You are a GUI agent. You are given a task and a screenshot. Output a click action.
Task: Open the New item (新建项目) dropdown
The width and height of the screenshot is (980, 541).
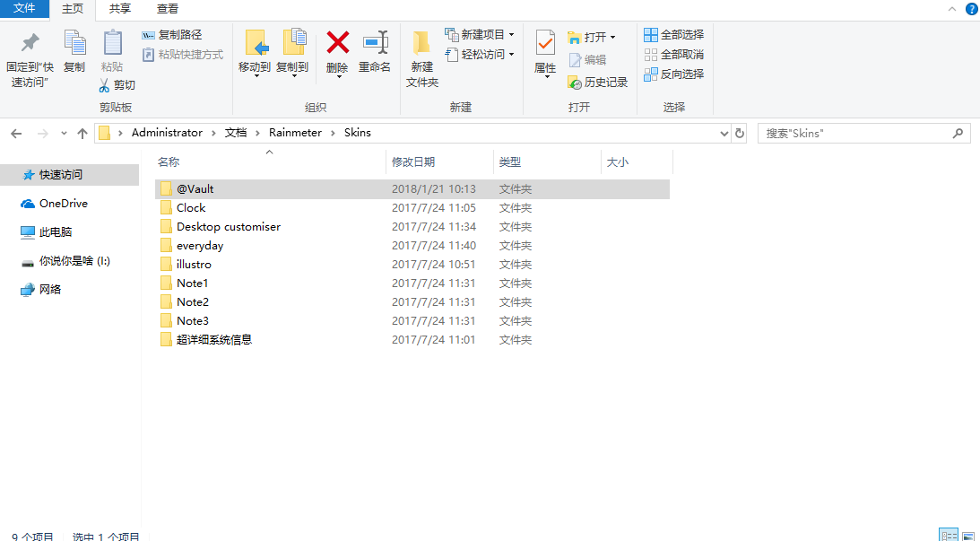point(480,34)
